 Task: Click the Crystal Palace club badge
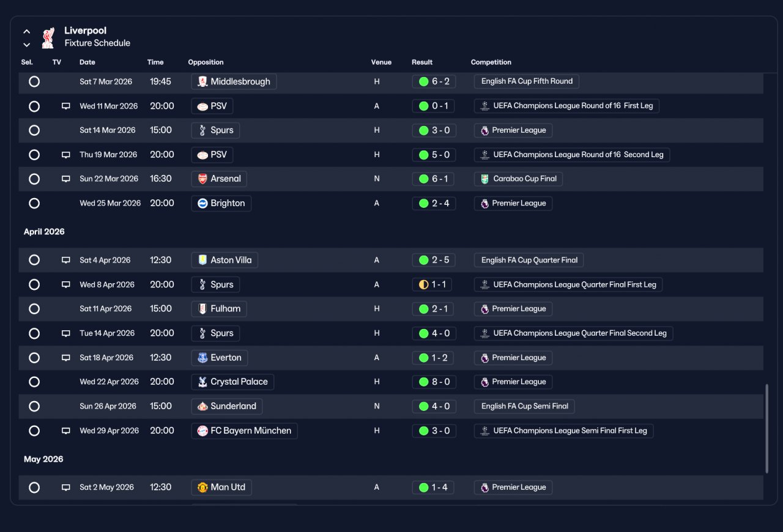coord(202,382)
